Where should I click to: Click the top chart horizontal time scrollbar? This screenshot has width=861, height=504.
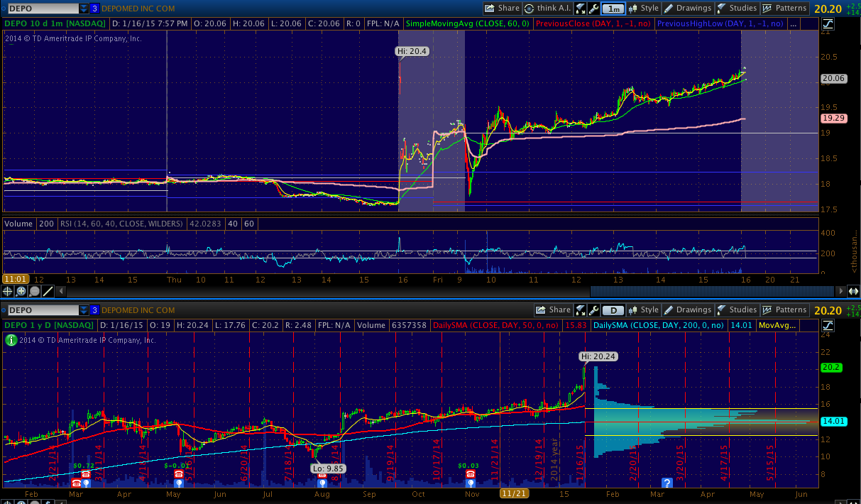(x=710, y=291)
